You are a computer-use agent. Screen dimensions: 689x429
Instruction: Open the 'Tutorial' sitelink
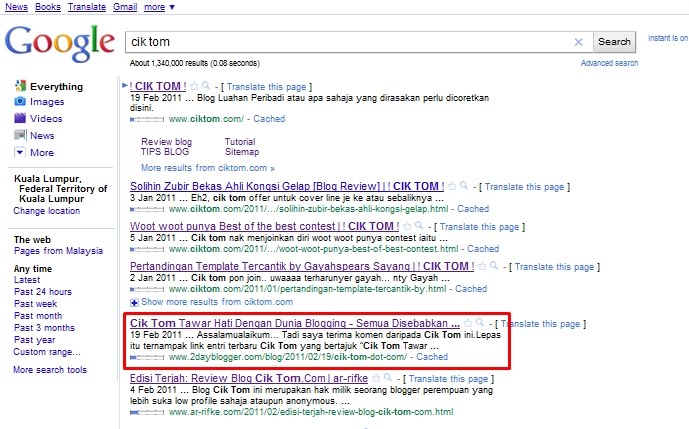pyautogui.click(x=240, y=142)
